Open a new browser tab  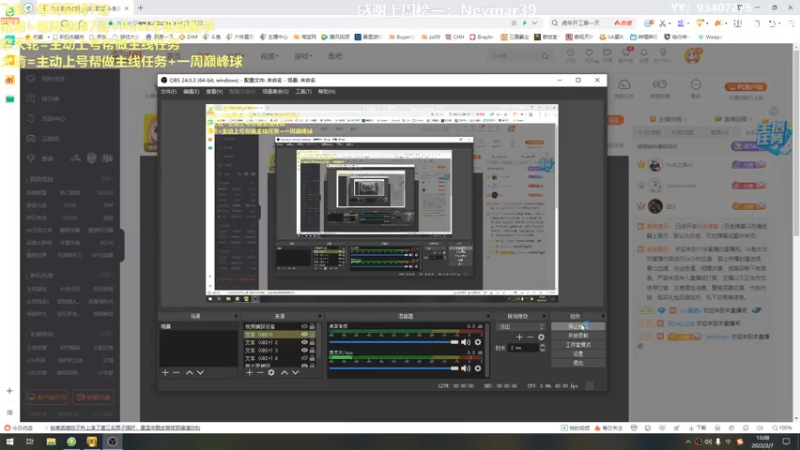(x=140, y=8)
